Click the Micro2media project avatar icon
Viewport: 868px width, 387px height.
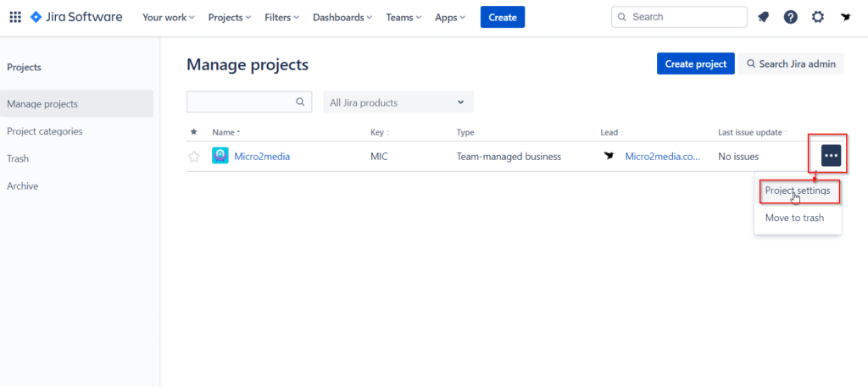[220, 156]
